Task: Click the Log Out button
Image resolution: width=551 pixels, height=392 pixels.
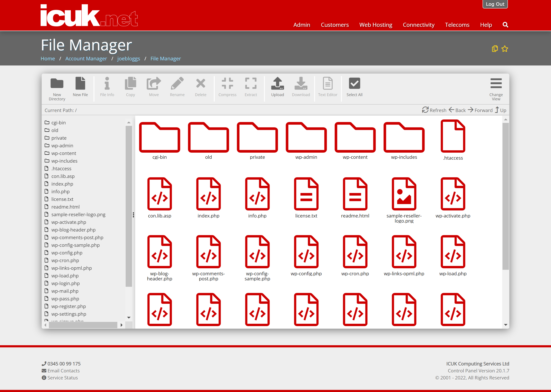Action: (x=495, y=4)
